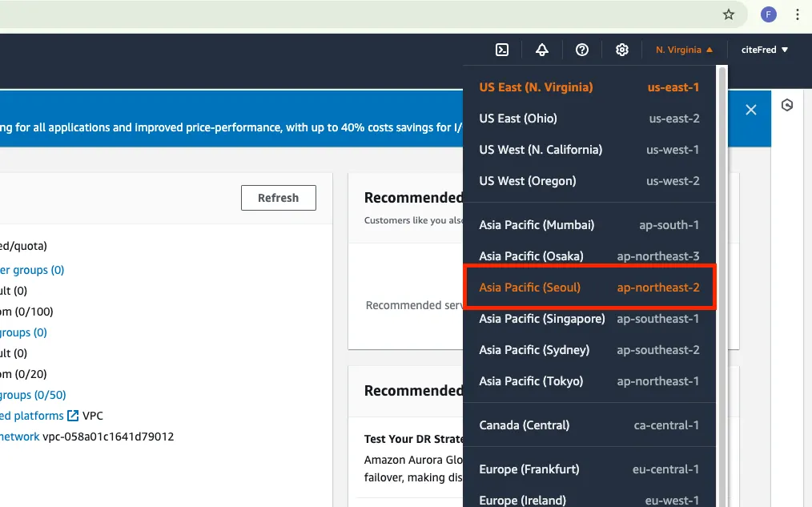Image resolution: width=812 pixels, height=507 pixels.
Task: Choose Asia Pacific (Tokyo) region
Action: [x=589, y=381]
